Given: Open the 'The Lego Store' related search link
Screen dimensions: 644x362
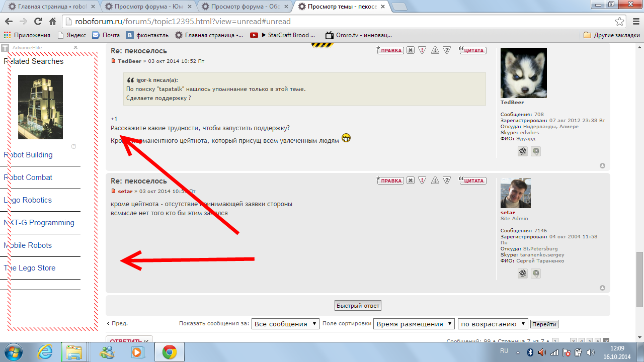Looking at the screenshot, I should pyautogui.click(x=30, y=268).
